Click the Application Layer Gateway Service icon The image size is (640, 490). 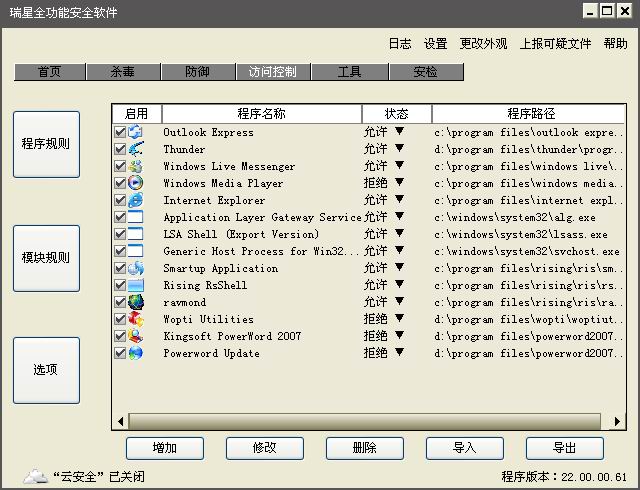click(x=136, y=217)
